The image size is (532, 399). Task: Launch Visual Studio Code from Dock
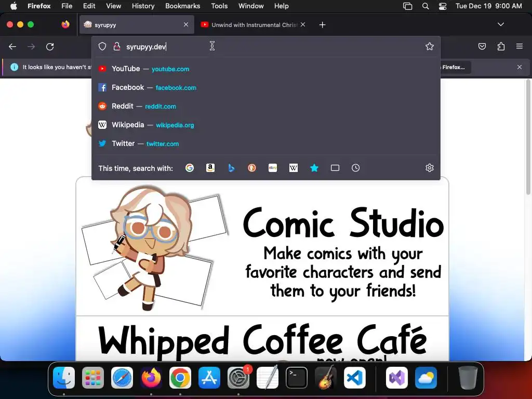[x=354, y=378]
